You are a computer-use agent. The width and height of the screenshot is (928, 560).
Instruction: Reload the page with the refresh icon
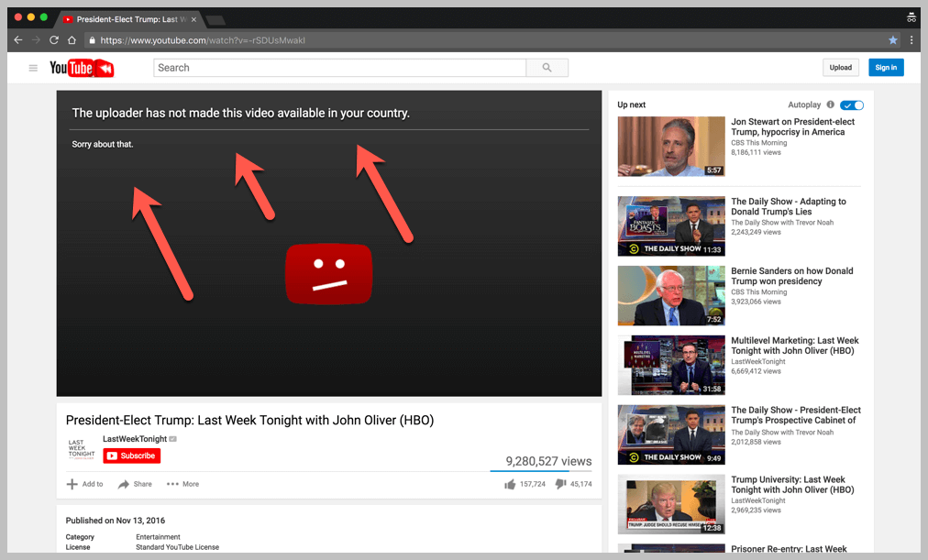54,40
